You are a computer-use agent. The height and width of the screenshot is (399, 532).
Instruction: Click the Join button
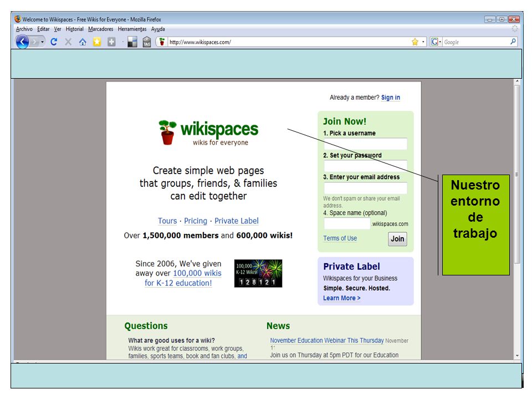tap(397, 239)
